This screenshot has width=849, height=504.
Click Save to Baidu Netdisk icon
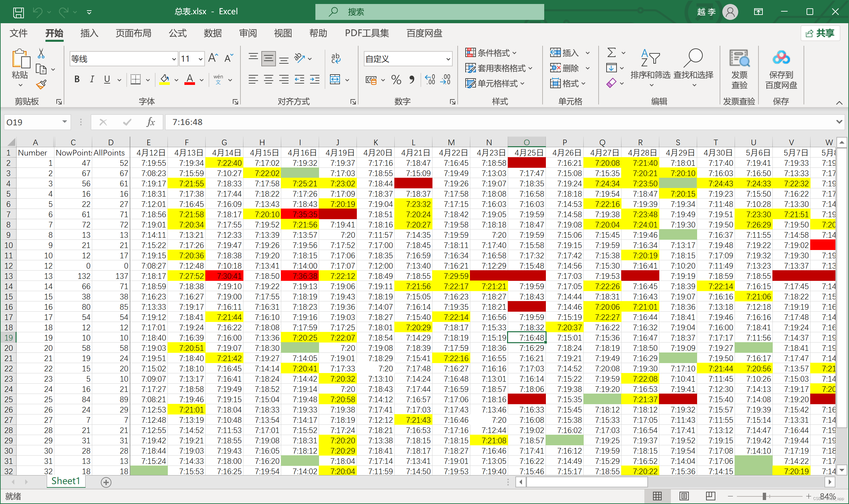point(781,58)
